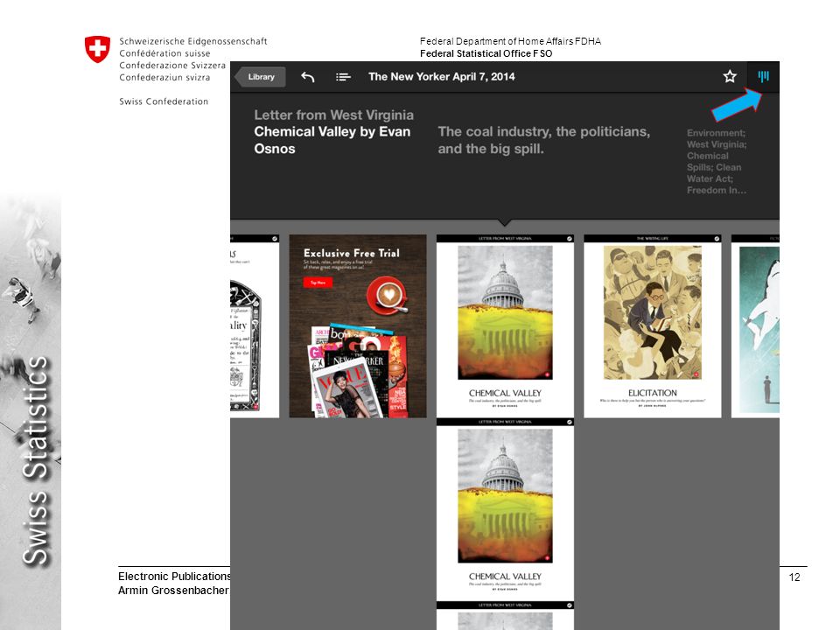840x630 pixels.
Task: Click the check badge on Elicitation thumbnail
Action: [x=717, y=238]
